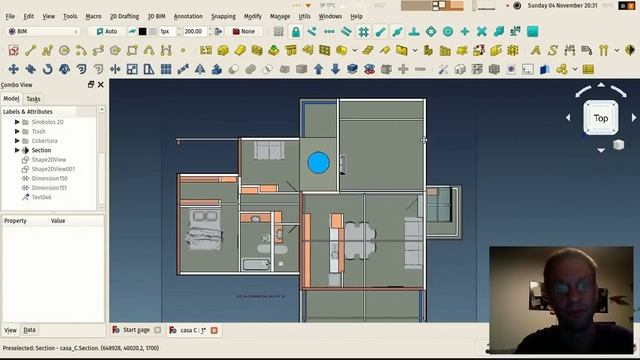Close the casa C document tab
The width and height of the screenshot is (640, 360).
pyautogui.click(x=214, y=330)
